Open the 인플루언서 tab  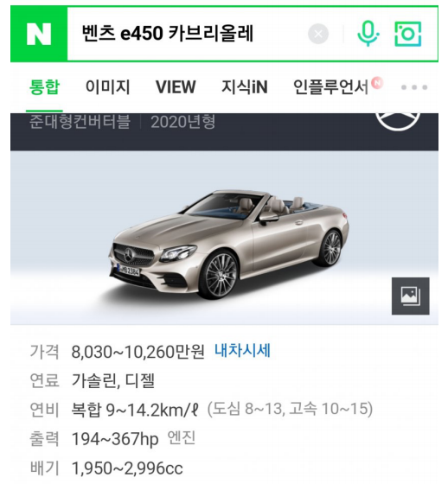point(331,86)
